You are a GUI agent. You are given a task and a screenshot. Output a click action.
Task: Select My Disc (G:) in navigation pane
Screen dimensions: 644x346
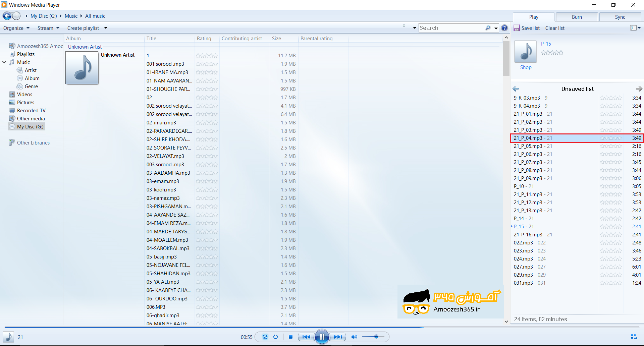(26, 127)
